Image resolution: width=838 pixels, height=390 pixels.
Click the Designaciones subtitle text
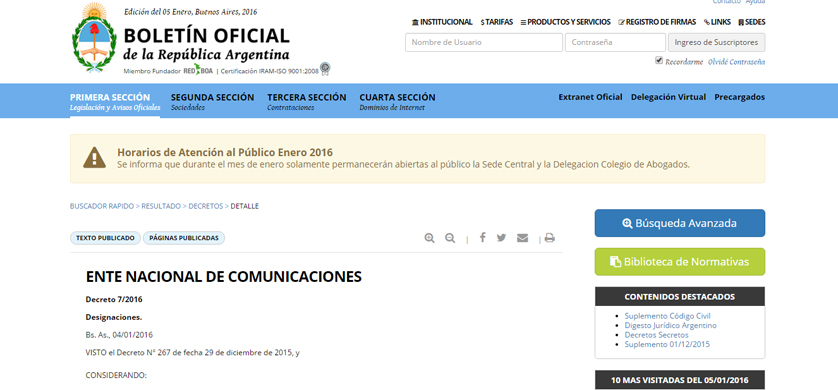114,317
